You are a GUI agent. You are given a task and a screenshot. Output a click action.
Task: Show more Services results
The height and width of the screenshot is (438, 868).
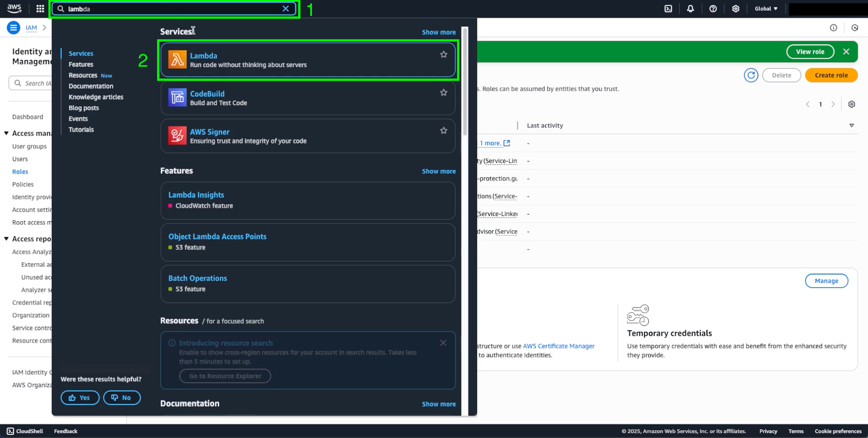[x=438, y=32]
